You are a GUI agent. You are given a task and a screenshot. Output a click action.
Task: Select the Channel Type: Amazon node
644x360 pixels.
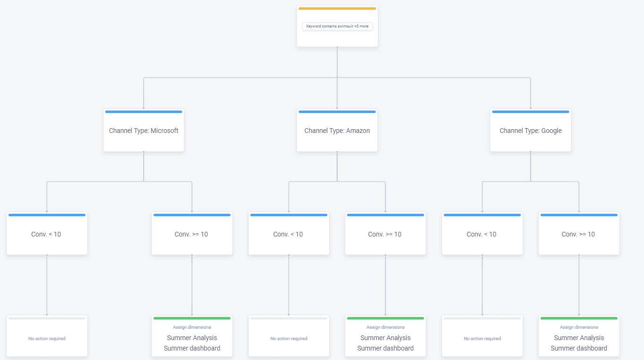tap(337, 131)
